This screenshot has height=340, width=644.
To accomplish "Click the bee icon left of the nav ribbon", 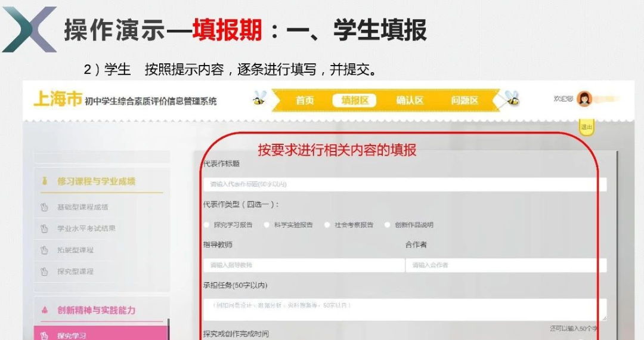I will pyautogui.click(x=259, y=98).
